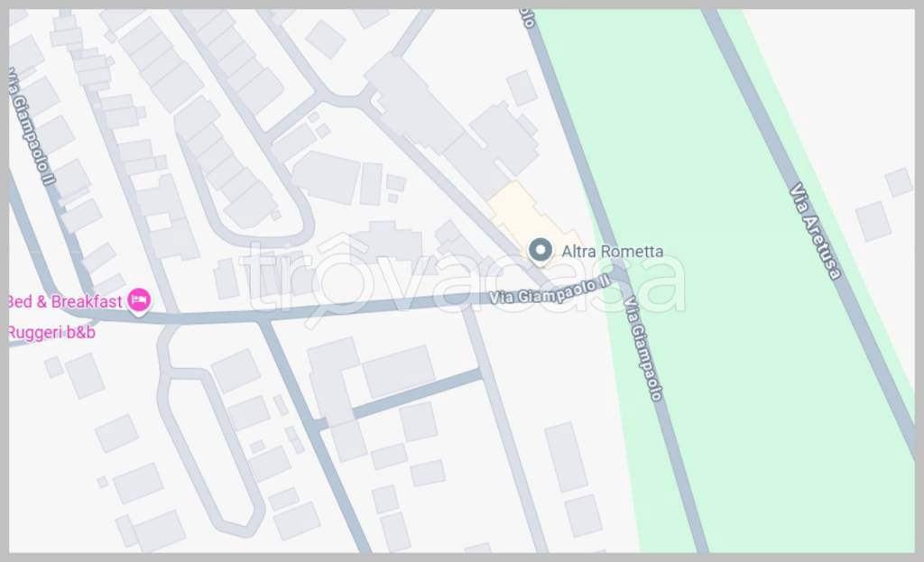Screen dimensions: 924x562
Task: Open the Altra Rometta place label
Action: point(613,252)
